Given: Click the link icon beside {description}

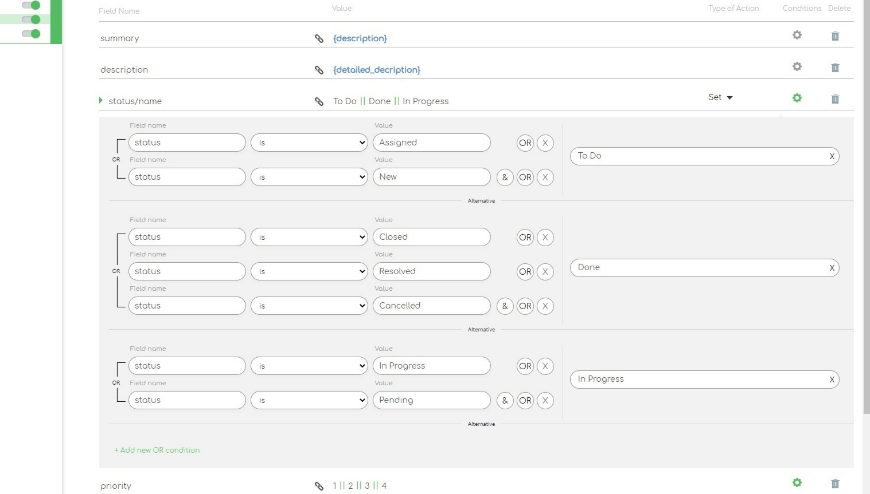Looking at the screenshot, I should (x=319, y=38).
